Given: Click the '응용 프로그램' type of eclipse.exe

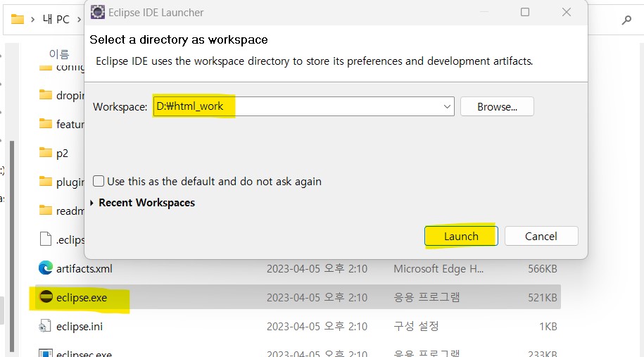Looking at the screenshot, I should coord(427,297).
